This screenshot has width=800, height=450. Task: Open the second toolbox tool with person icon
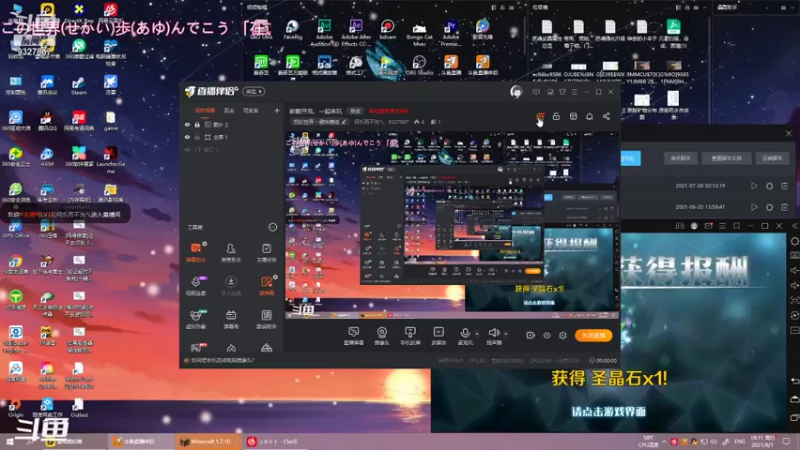click(x=231, y=252)
